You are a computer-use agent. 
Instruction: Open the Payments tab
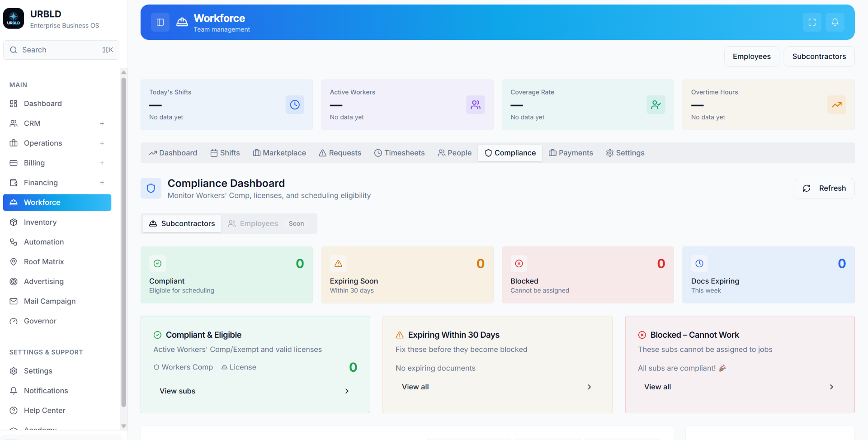click(571, 153)
